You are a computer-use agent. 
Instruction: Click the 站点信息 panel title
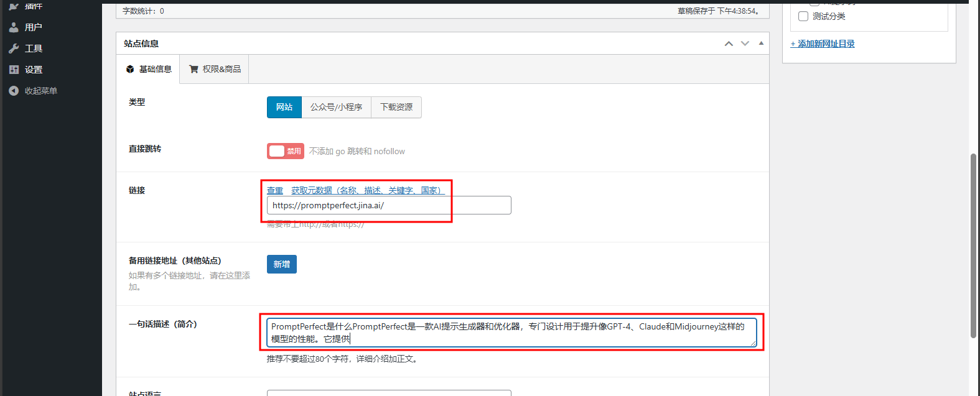(141, 44)
